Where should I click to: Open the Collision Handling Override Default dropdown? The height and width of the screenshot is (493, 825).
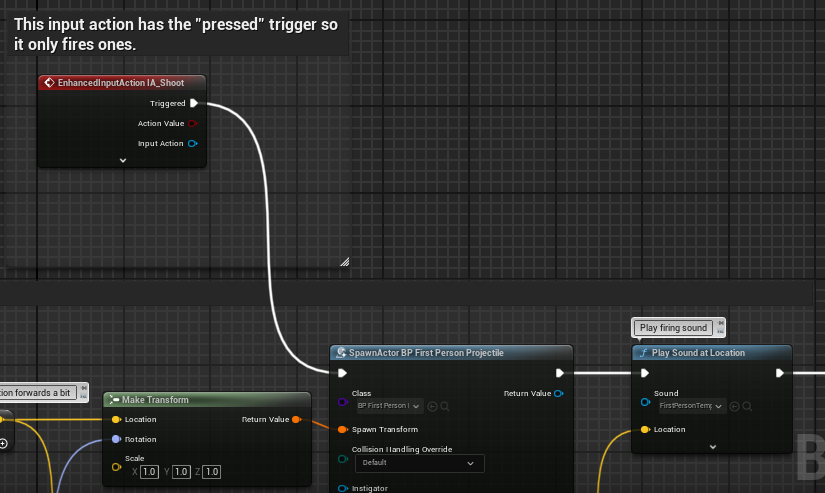pos(419,463)
